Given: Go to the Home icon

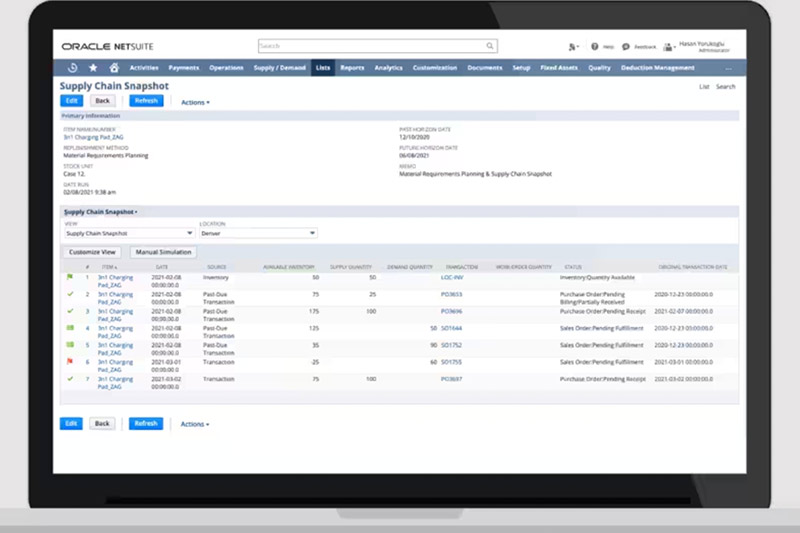Looking at the screenshot, I should (114, 68).
